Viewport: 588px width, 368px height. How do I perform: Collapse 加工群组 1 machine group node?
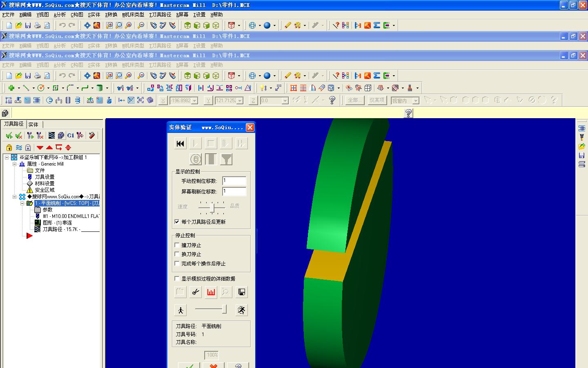7,157
